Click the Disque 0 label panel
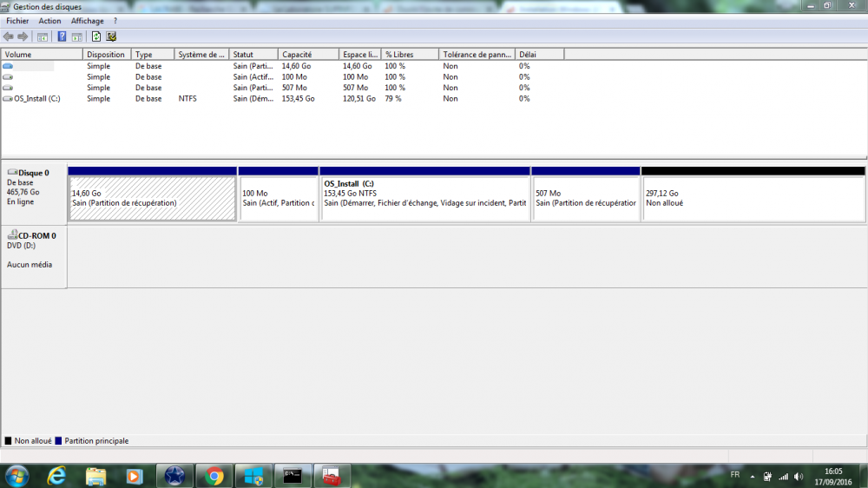Image resolution: width=868 pixels, height=488 pixels. [x=35, y=194]
